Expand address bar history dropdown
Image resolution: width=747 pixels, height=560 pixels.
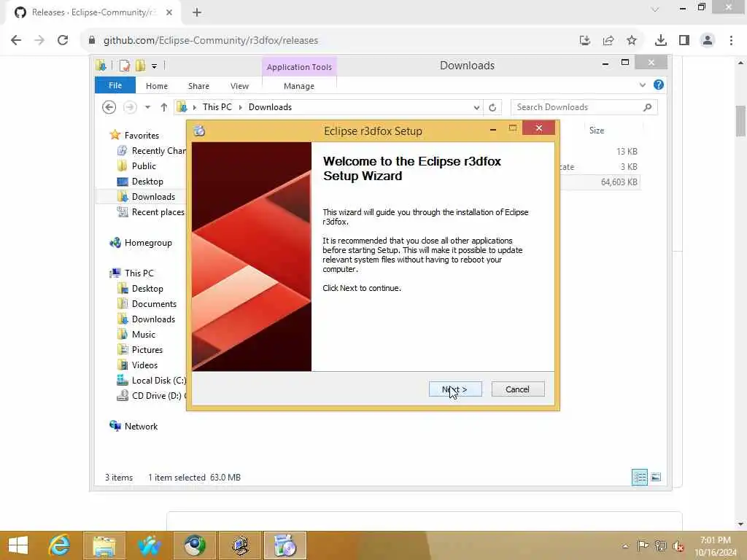(476, 107)
